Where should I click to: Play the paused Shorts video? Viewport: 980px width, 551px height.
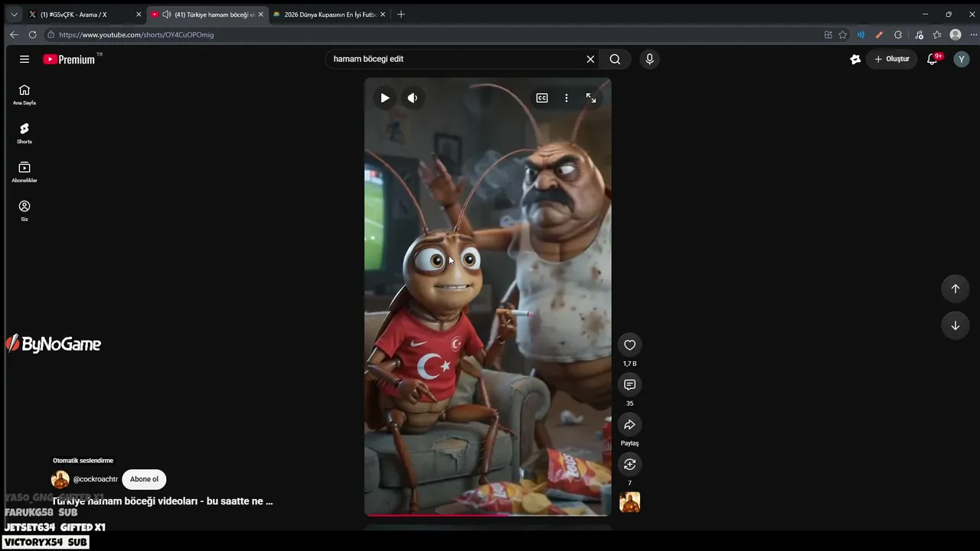click(x=384, y=98)
